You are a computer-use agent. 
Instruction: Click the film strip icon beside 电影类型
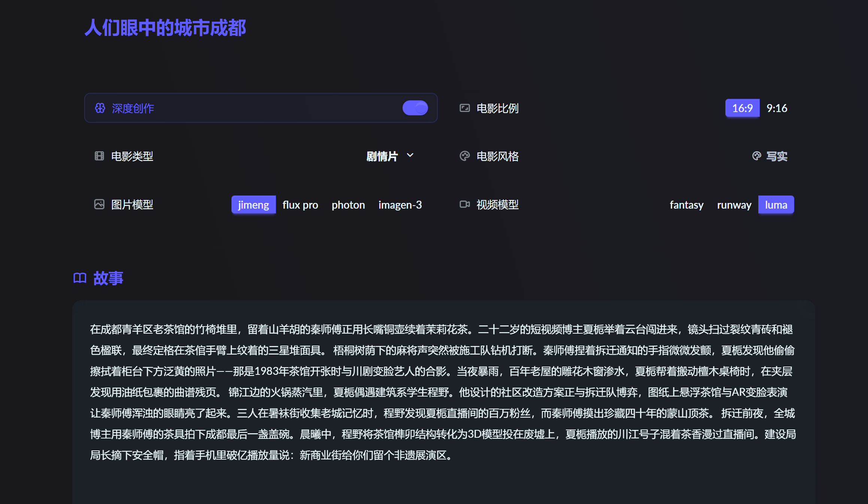(x=99, y=156)
